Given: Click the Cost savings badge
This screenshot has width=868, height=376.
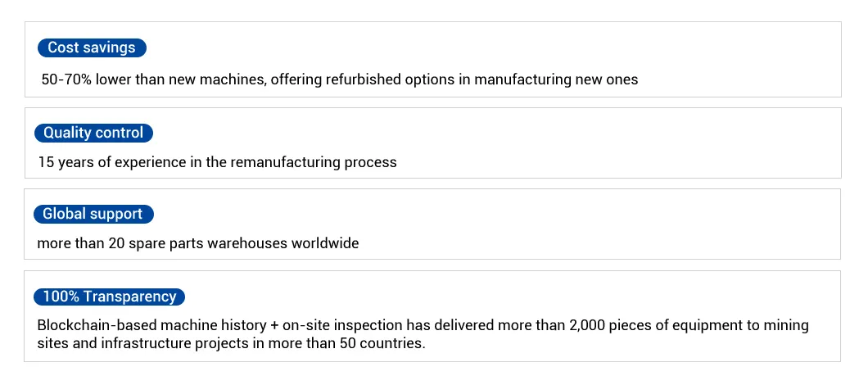Looking at the screenshot, I should [92, 48].
